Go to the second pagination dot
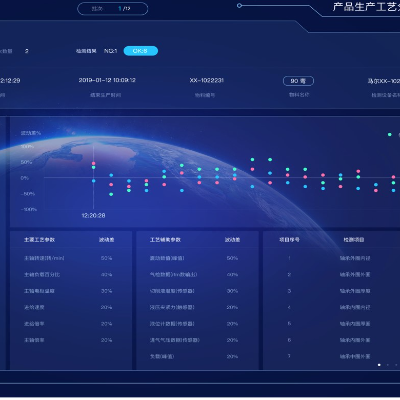Image resolution: width=400 pixels, height=400 pixels. pos(388,365)
